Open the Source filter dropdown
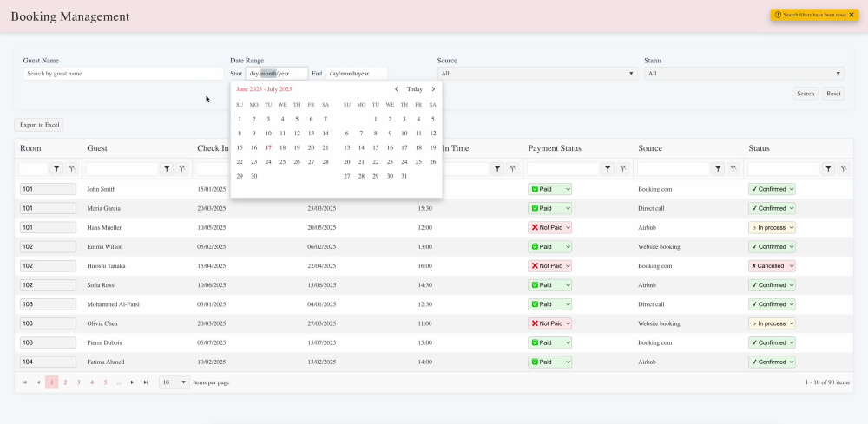Screen dimensions: 868x424 click(537, 74)
